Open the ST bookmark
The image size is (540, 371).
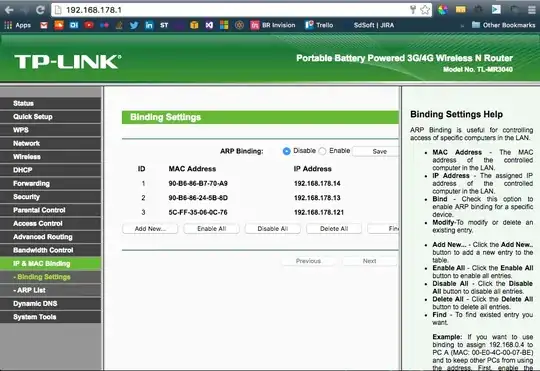pos(164,25)
